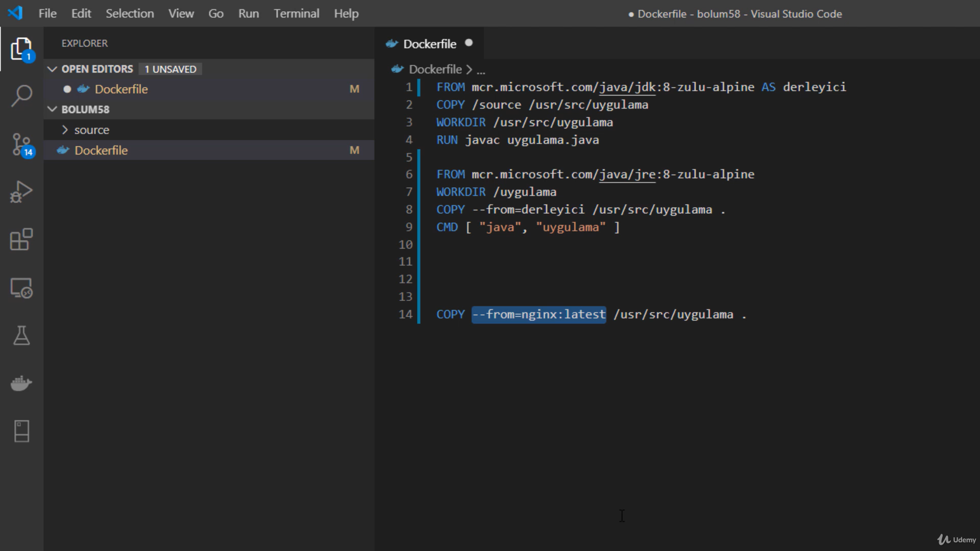
Task: Click the breadcrumb ellipsis after Dockerfile
Action: pos(481,70)
